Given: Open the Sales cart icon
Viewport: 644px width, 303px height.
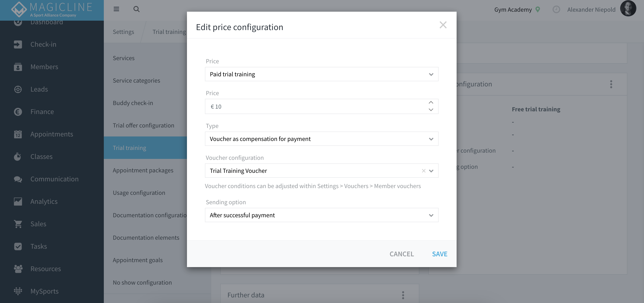Looking at the screenshot, I should coord(18,224).
